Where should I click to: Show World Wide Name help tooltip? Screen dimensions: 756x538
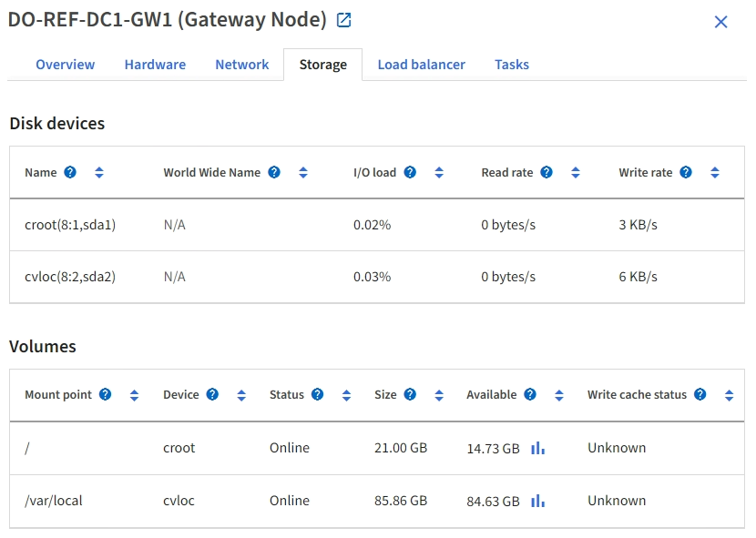274,172
